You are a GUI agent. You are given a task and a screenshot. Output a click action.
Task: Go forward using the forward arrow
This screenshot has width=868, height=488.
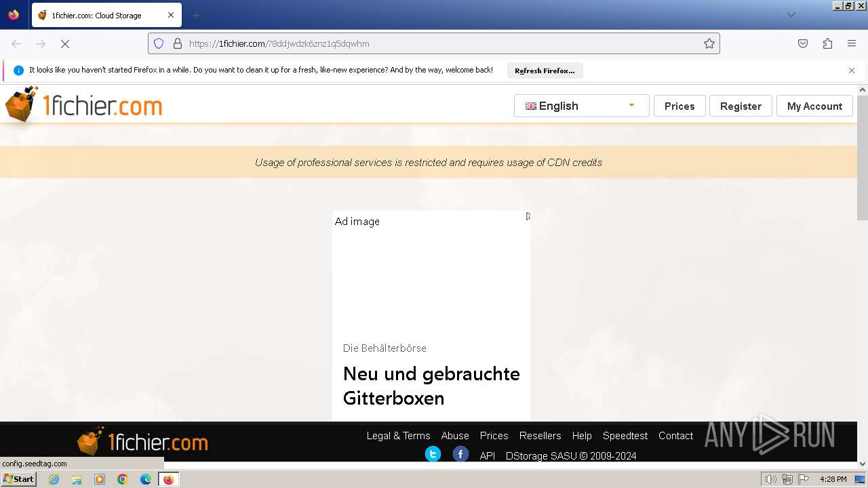point(41,43)
